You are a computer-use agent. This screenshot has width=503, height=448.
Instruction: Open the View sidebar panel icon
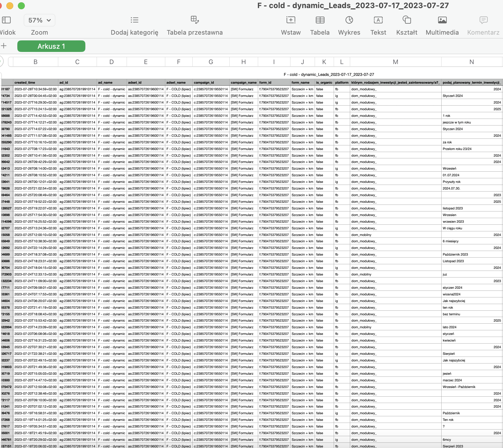(6, 20)
